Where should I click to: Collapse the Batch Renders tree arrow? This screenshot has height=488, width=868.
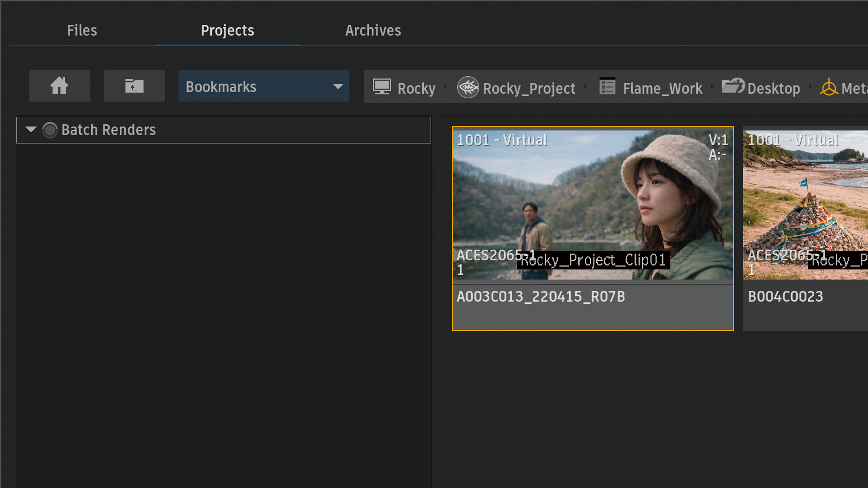pos(31,130)
